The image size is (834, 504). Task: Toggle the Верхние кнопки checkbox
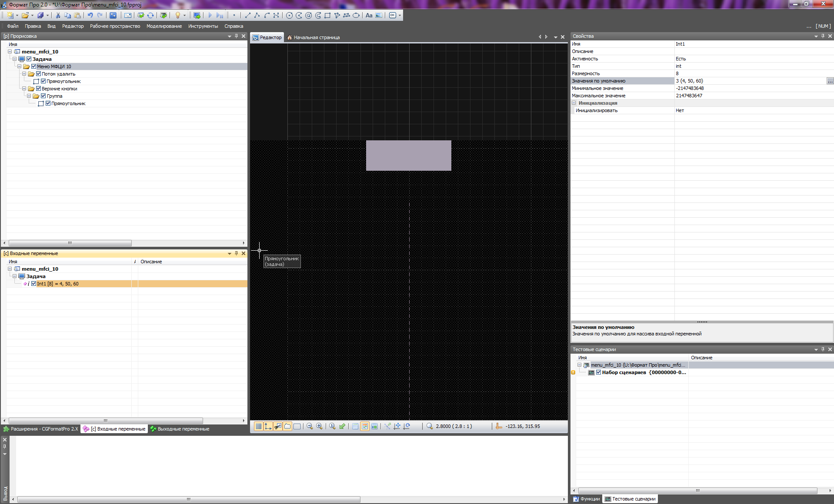click(x=38, y=89)
